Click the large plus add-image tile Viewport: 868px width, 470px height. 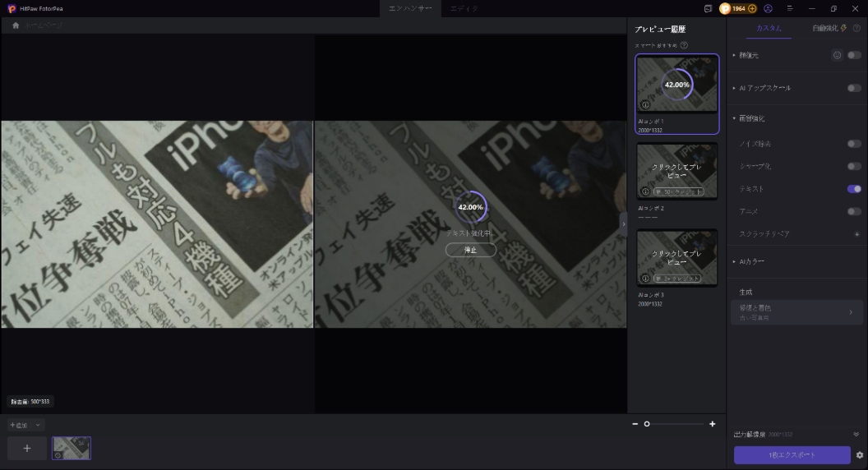[x=27, y=449]
